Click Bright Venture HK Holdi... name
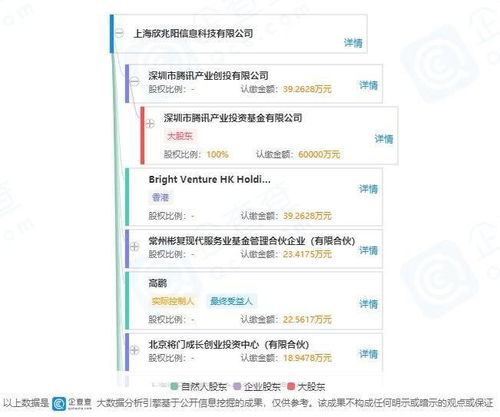The height and width of the screenshot is (417, 500). pos(209,179)
